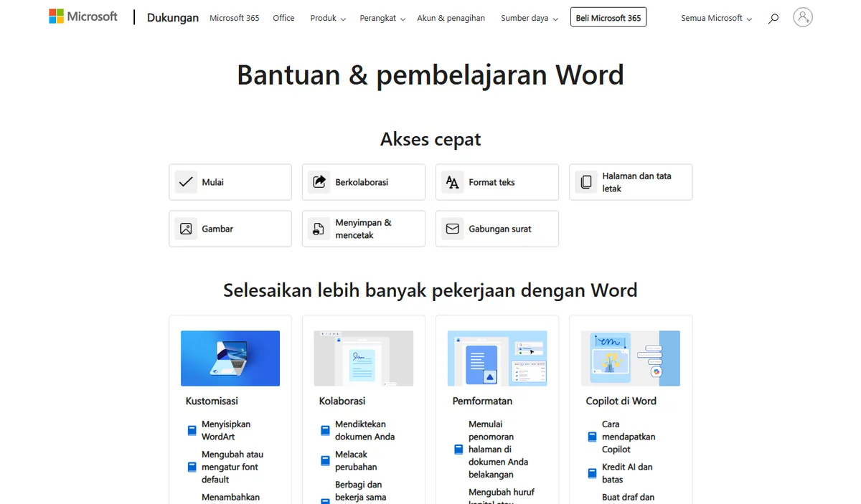The height and width of the screenshot is (504, 861).
Task: Click book icon next to Melacak perubahan
Action: point(325,461)
